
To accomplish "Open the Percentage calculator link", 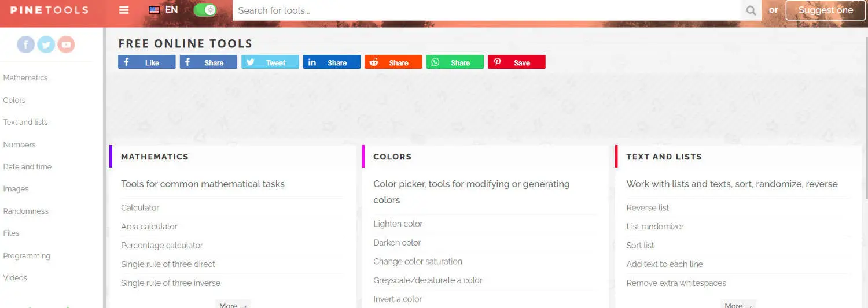I will (162, 245).
